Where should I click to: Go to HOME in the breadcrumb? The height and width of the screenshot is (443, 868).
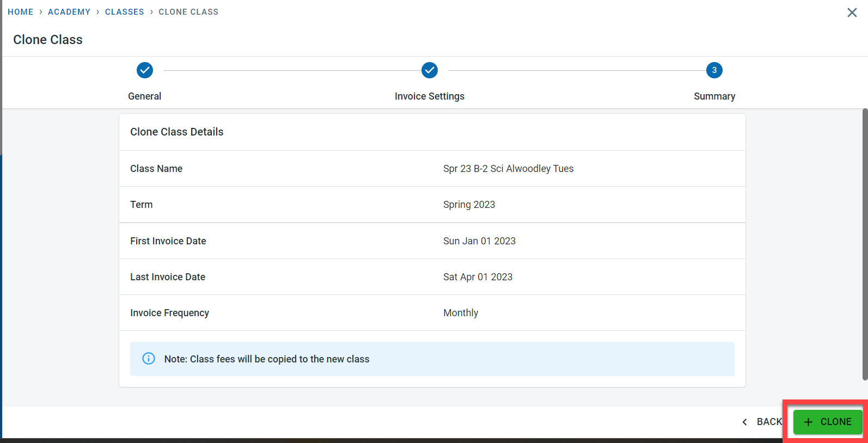click(21, 12)
